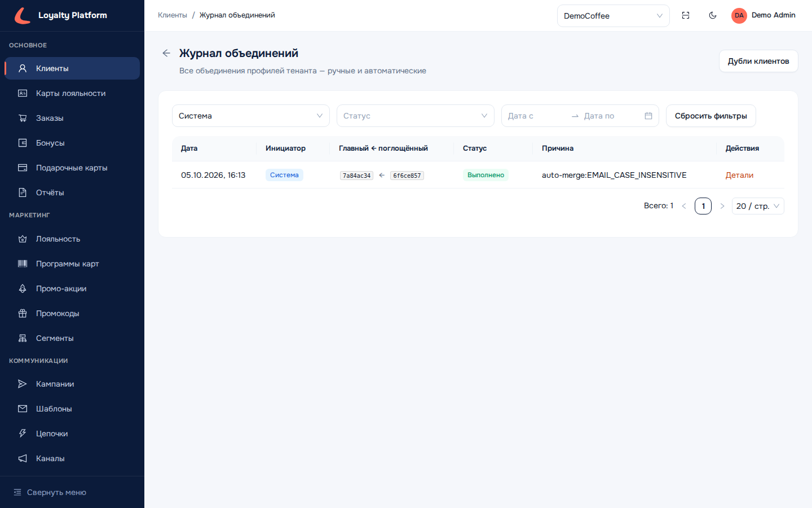
Task: Open the calendar icon in date range
Action: coord(648,116)
